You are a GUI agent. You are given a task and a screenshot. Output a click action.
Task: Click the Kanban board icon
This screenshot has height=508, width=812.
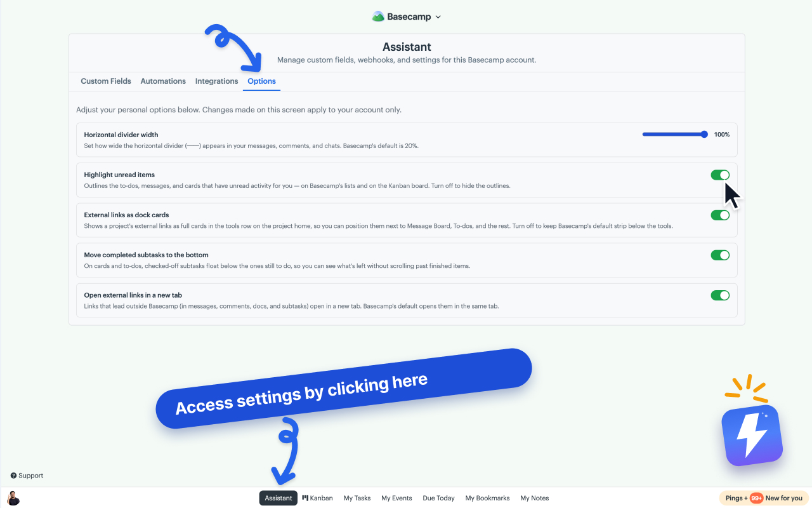tap(305, 498)
